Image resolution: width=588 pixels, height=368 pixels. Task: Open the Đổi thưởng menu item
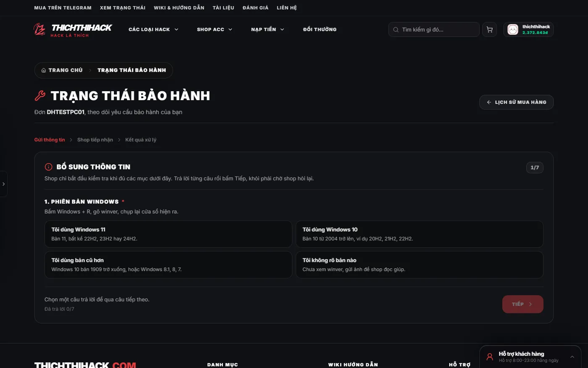(320, 29)
